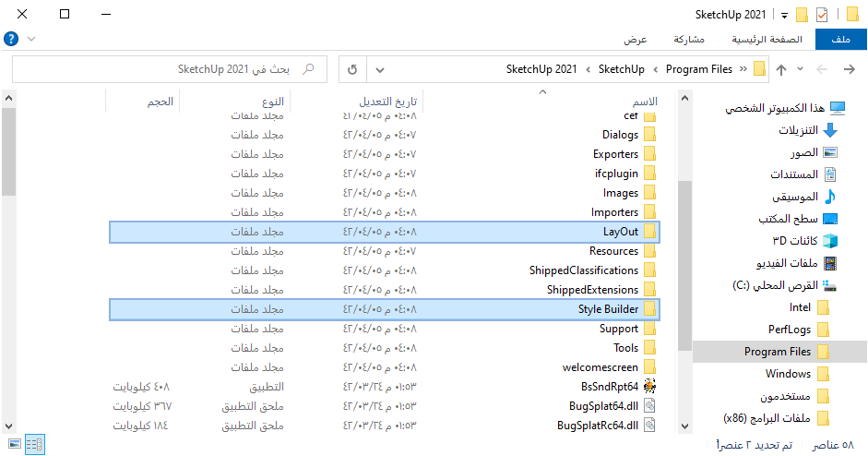Click the Style Builder folder icon
The height and width of the screenshot is (456, 868).
click(650, 309)
